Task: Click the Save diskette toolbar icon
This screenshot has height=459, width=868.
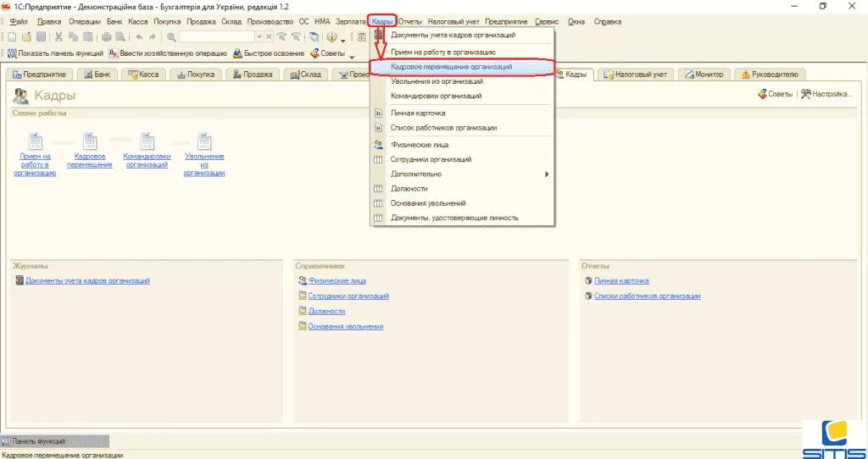Action: click(x=41, y=37)
